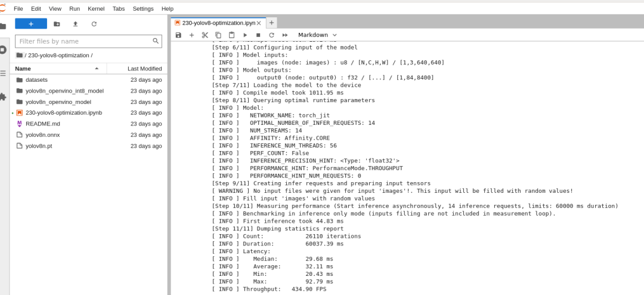Viewport: 644px width, 295px height.
Task: Insert a cell below with plus icon
Action: pyautogui.click(x=191, y=35)
